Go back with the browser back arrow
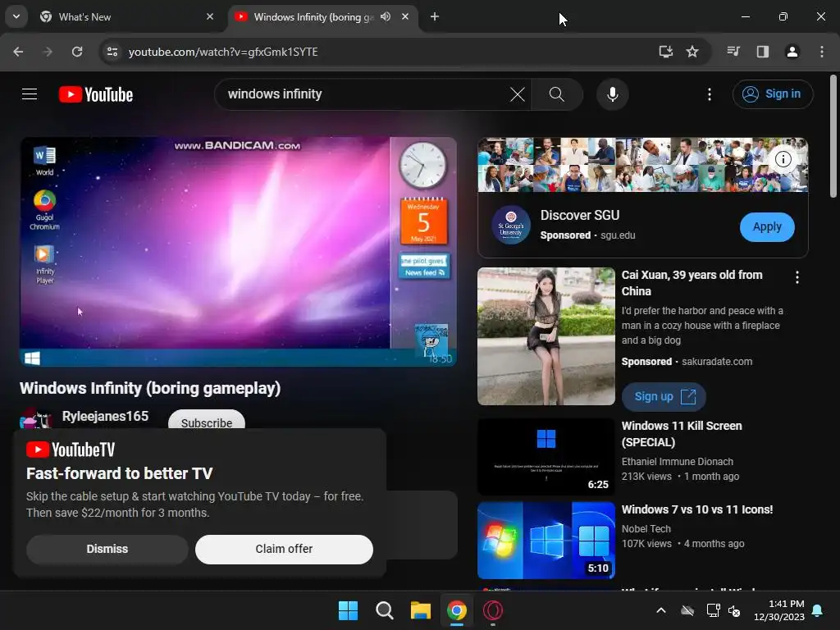The width and height of the screenshot is (840, 630). (18, 52)
